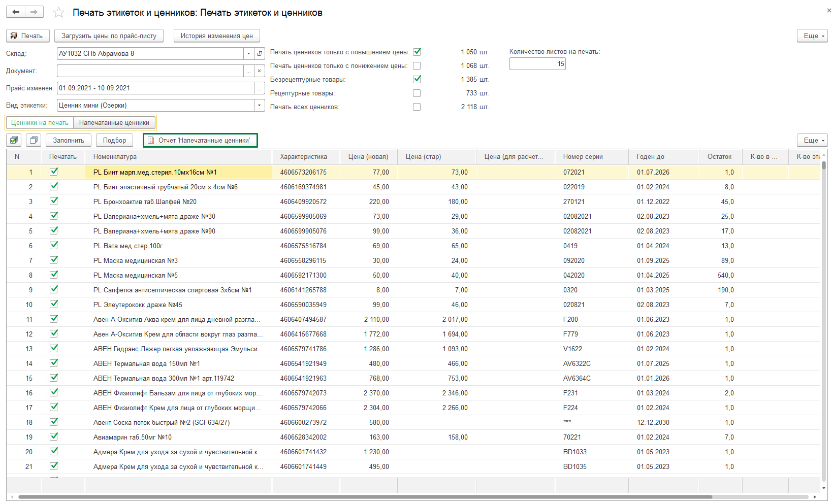Open the Прайс изменен period picker (ellipsis)

point(260,88)
